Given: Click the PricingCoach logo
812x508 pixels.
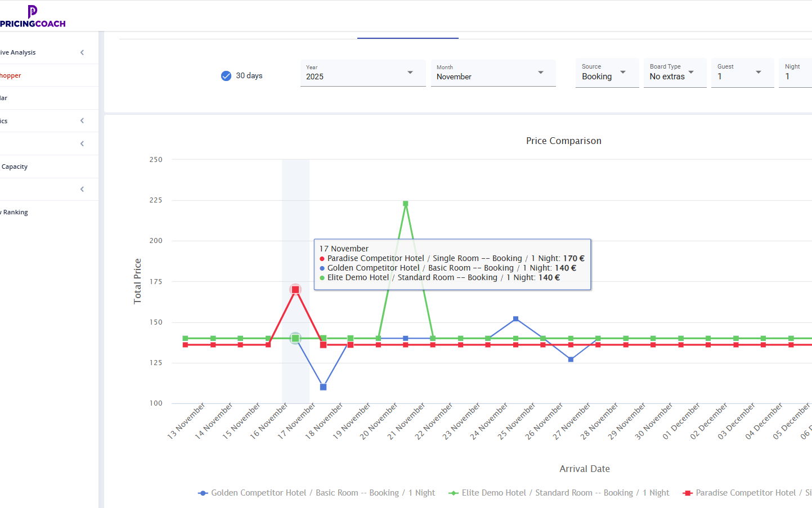Looking at the screenshot, I should pos(33,17).
